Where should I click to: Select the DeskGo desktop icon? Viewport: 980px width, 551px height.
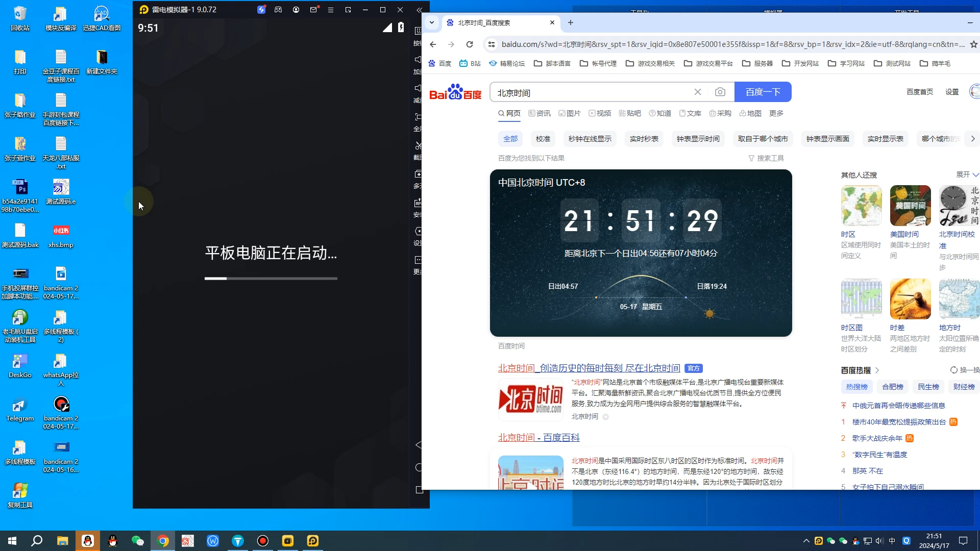(20, 366)
